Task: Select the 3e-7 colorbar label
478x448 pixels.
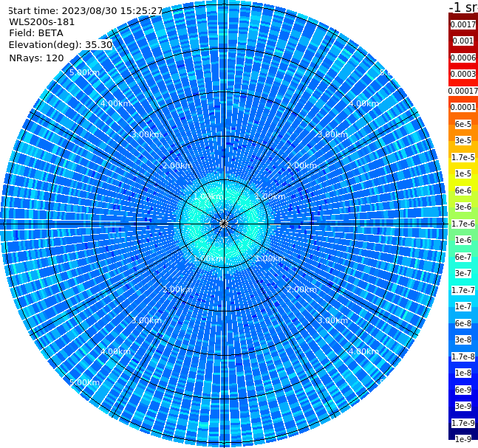Action: (463, 273)
